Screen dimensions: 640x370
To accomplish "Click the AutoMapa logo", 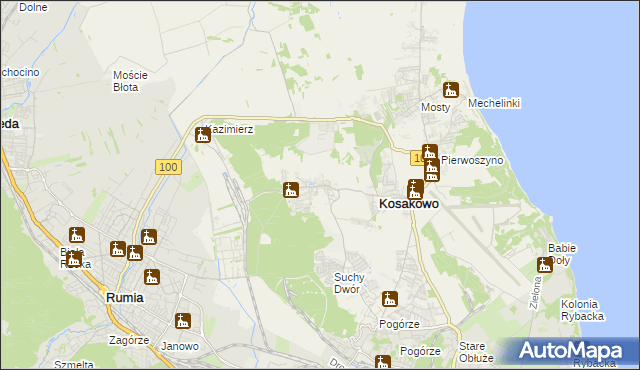I will 571,350.
